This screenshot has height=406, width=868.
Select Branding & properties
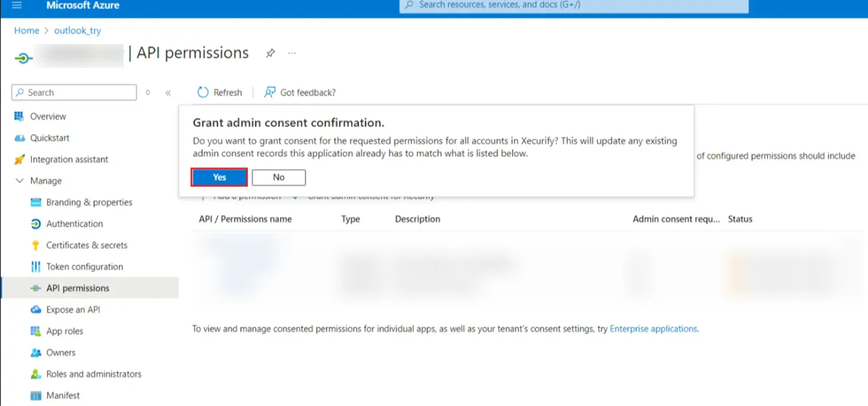coord(90,202)
